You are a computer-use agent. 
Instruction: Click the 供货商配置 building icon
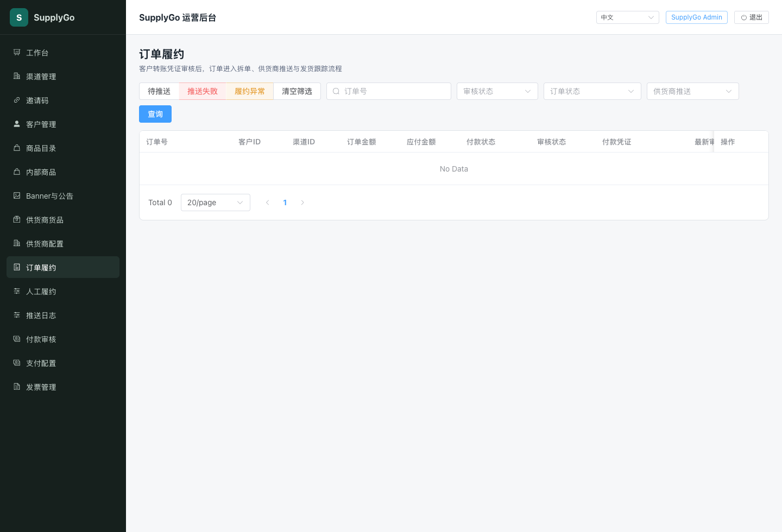pos(17,243)
